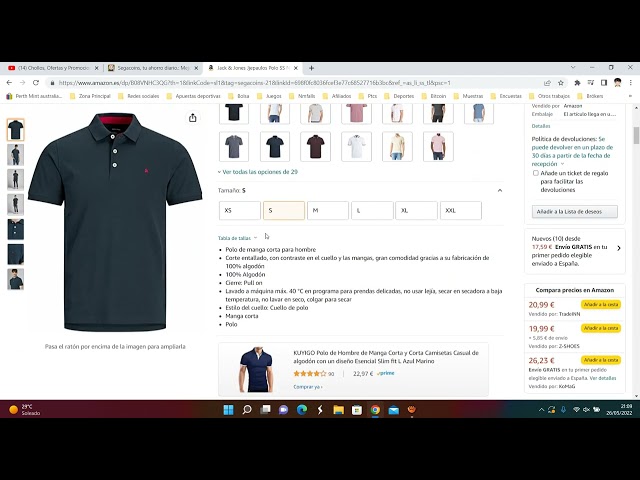The width and height of the screenshot is (640, 480).
Task: Open Chrome three-dot menu
Action: click(631, 82)
